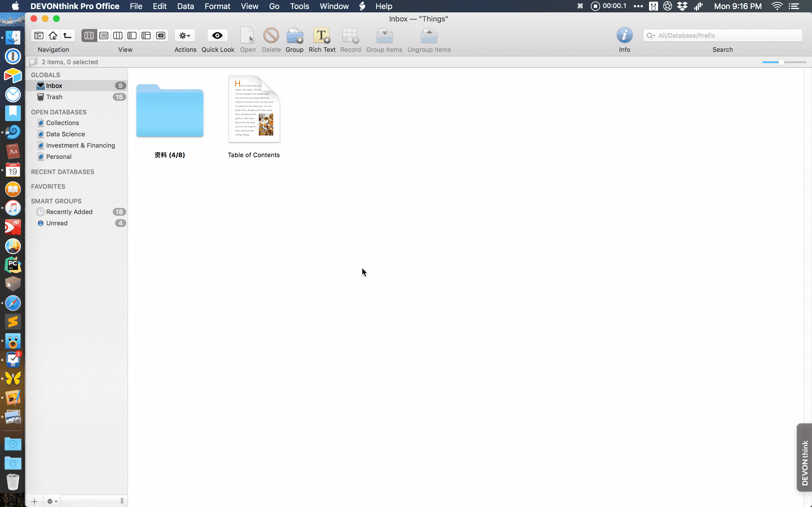812x507 pixels.
Task: Open the Info inspector icon
Action: 624,35
